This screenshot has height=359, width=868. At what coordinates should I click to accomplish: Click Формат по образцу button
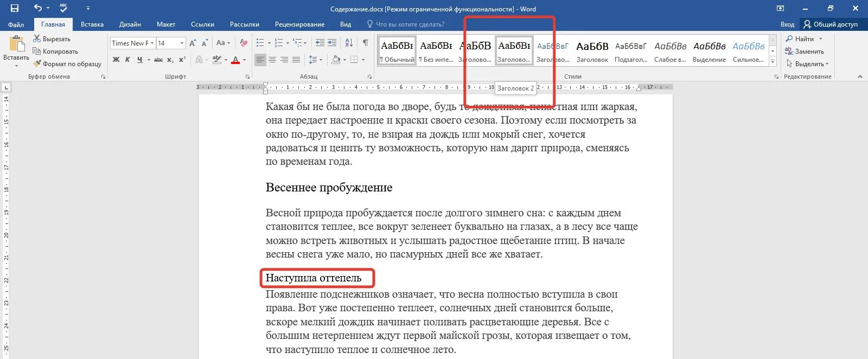[x=67, y=64]
